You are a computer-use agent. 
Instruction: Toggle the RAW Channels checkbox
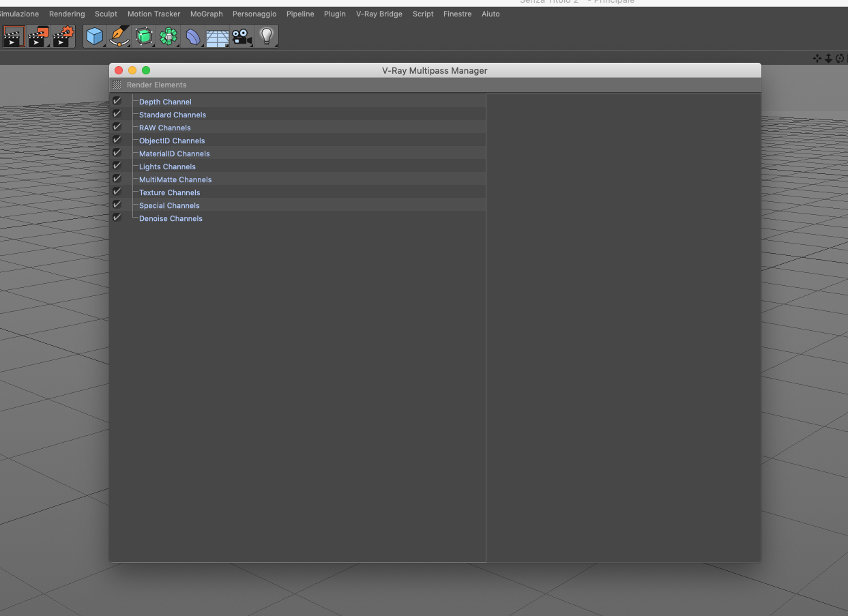pyautogui.click(x=117, y=127)
